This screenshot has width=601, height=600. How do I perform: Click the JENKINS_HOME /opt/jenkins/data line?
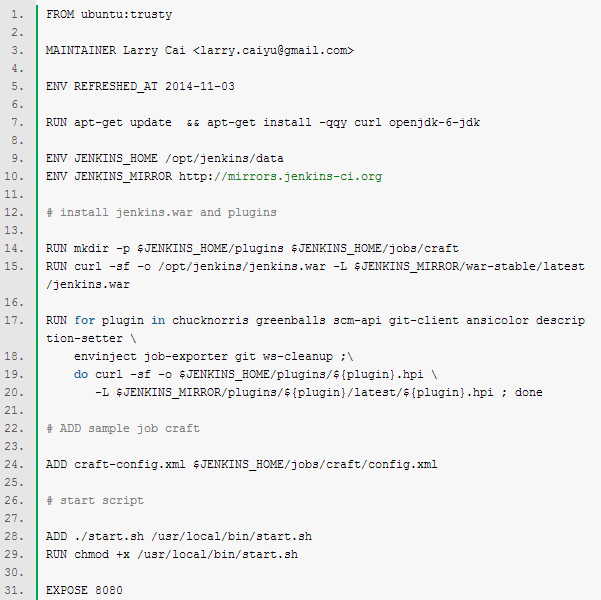pyautogui.click(x=165, y=158)
